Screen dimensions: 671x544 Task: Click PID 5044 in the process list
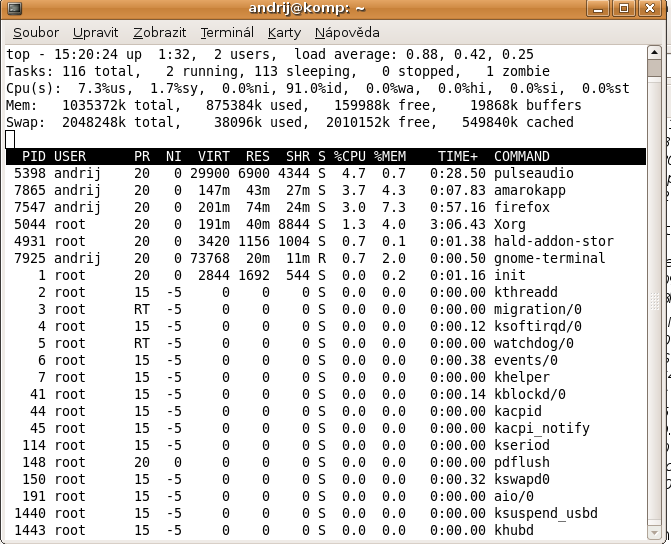tap(30, 224)
